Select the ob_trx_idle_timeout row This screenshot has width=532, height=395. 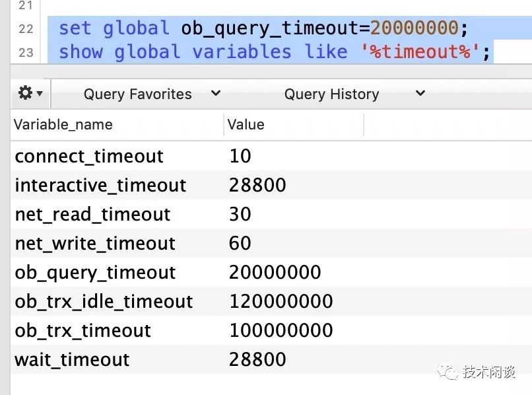(x=104, y=302)
